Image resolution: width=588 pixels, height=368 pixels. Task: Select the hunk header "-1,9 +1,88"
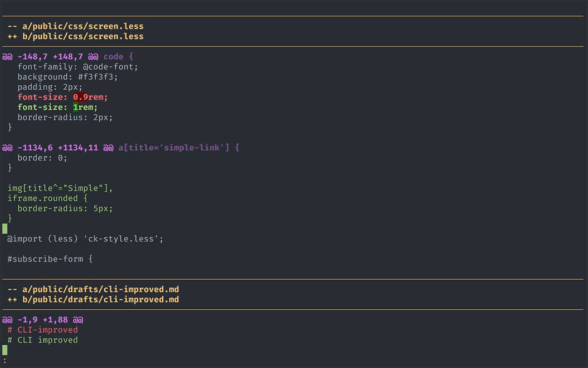[x=42, y=319]
